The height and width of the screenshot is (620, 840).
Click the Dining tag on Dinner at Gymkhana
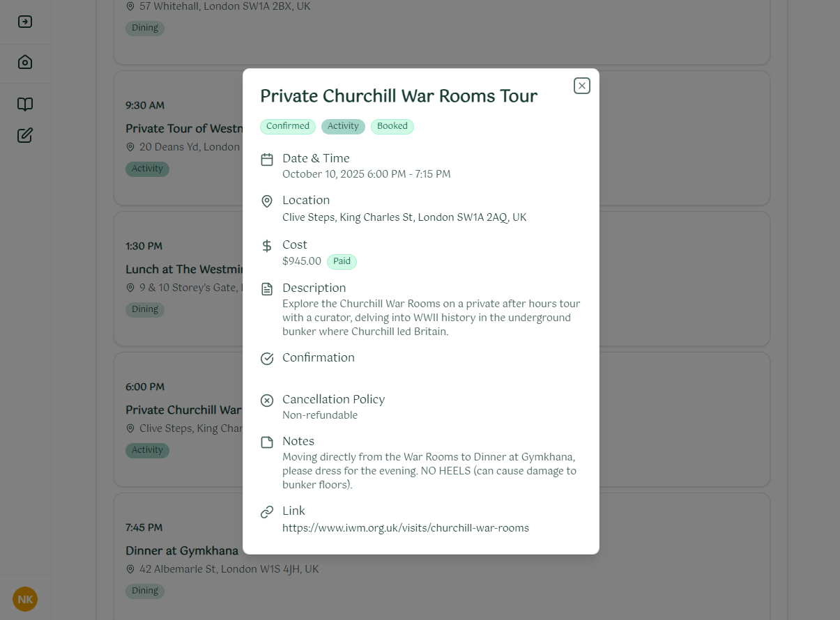144,591
